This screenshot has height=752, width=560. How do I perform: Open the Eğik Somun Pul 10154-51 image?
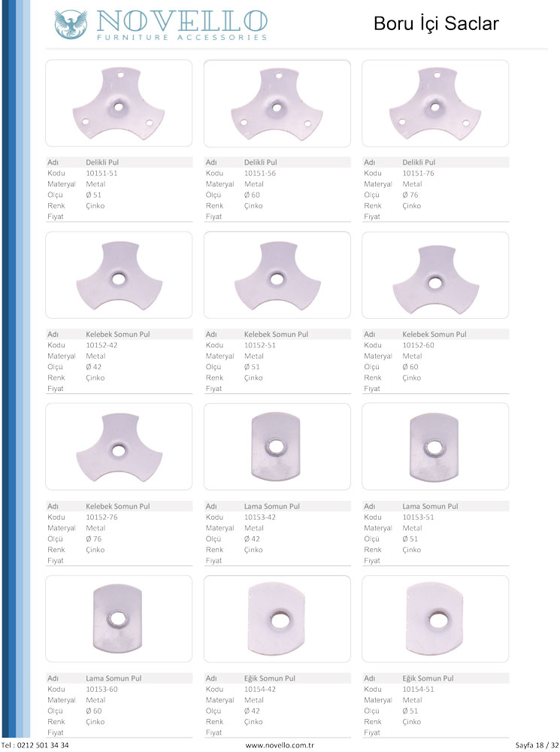coord(435,618)
